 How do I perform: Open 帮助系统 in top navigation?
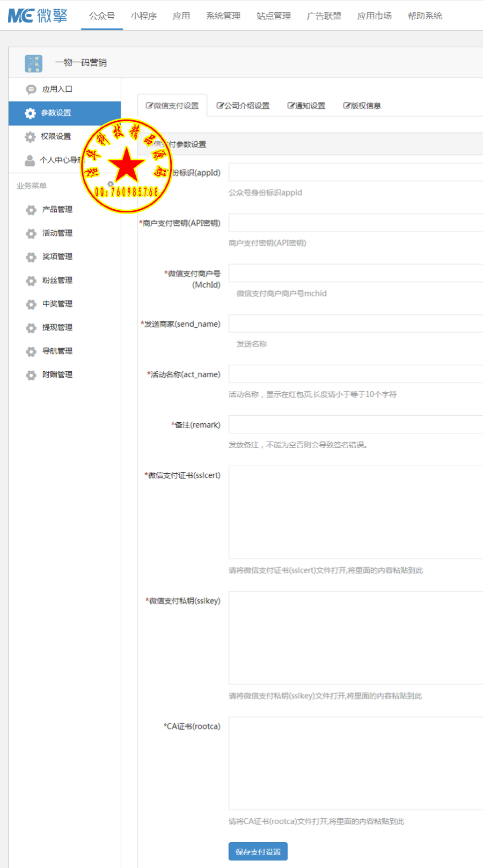pos(425,16)
